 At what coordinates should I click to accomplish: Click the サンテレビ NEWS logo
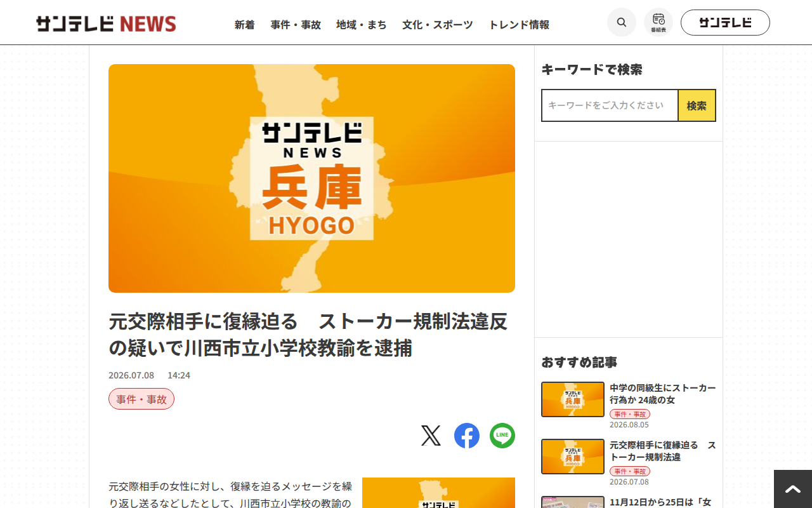tap(106, 23)
